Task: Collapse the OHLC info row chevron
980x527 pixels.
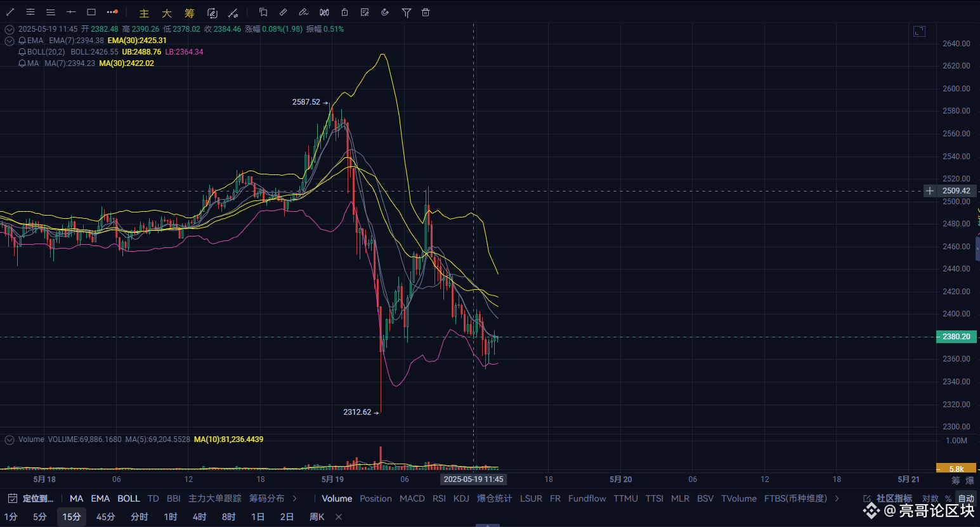Action: click(x=10, y=29)
